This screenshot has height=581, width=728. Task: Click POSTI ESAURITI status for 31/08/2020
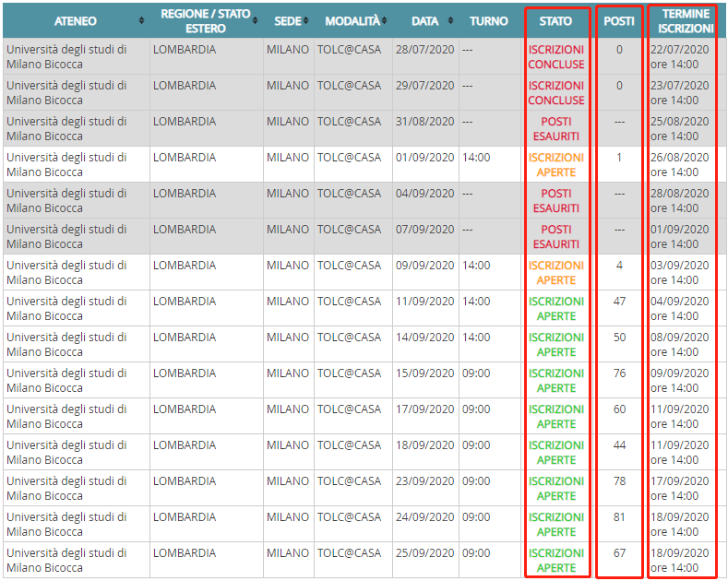tap(556, 129)
